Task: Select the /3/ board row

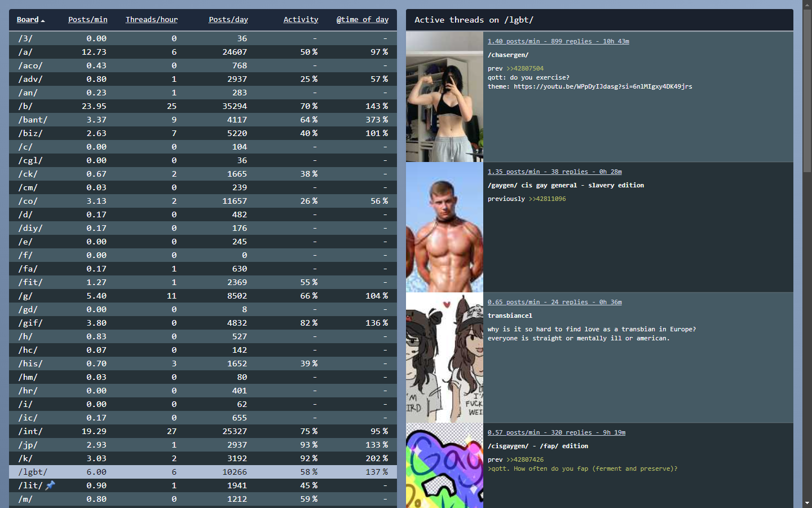Action: 203,38
